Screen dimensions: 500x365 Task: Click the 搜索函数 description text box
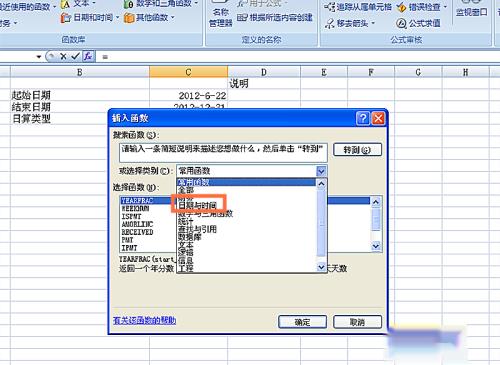pyautogui.click(x=223, y=153)
